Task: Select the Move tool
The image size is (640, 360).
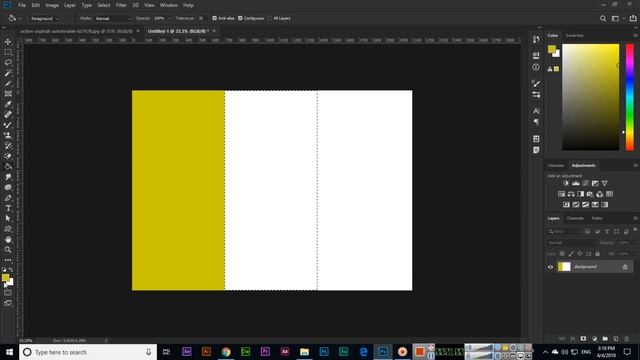Action: click(8, 42)
